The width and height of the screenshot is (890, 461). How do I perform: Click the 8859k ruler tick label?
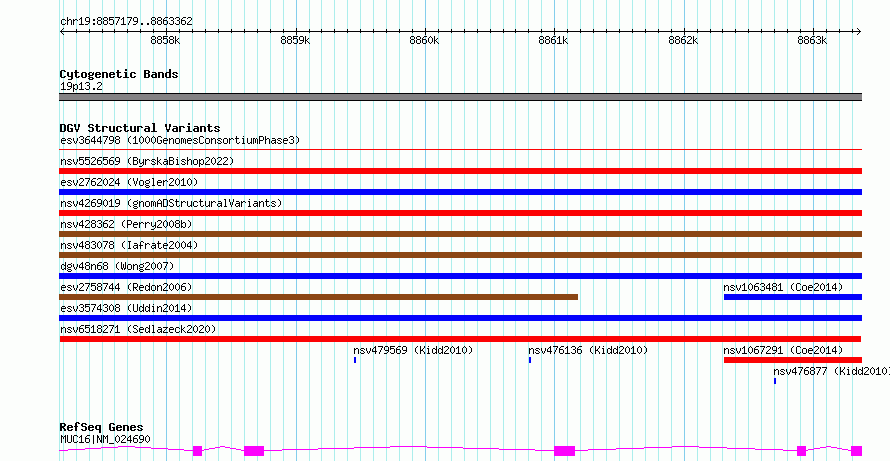[295, 40]
